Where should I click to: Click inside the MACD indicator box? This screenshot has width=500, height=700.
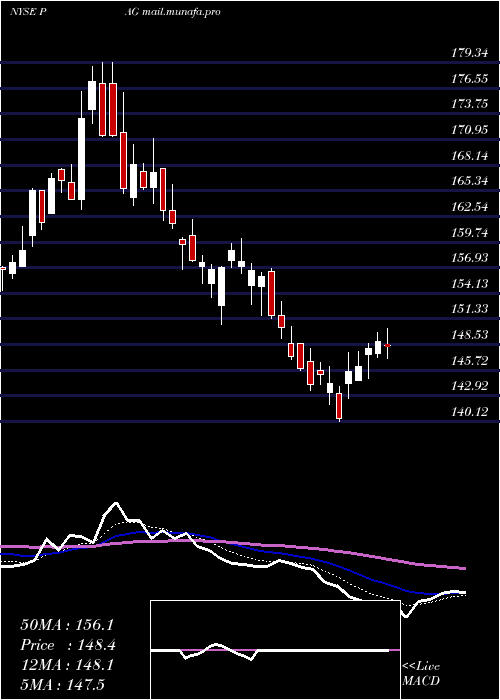point(275,650)
